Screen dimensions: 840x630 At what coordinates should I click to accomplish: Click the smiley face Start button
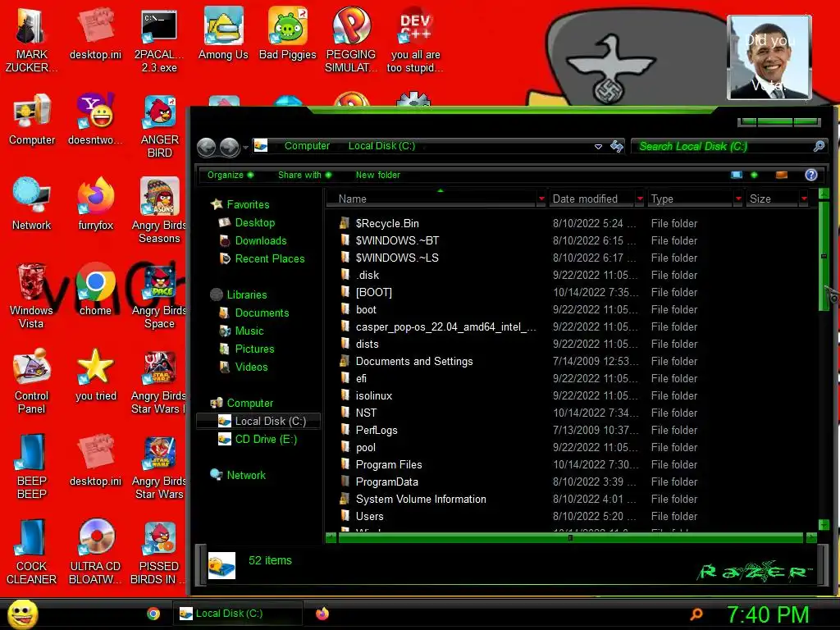(22, 614)
